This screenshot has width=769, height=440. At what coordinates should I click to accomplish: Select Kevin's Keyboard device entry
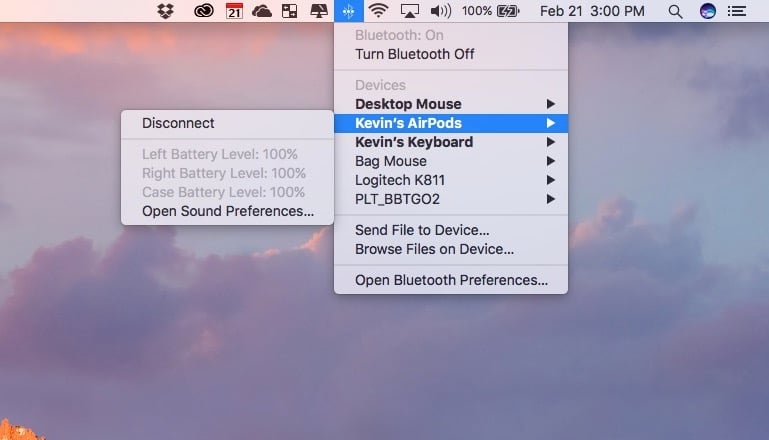click(451, 142)
